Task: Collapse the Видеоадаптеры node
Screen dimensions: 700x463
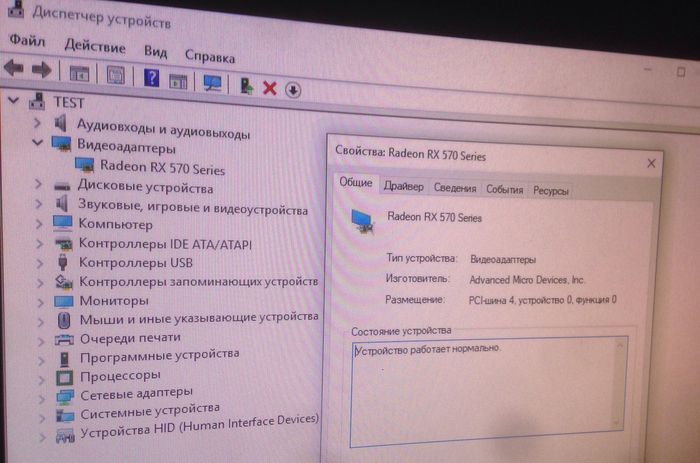Action: 38,142
